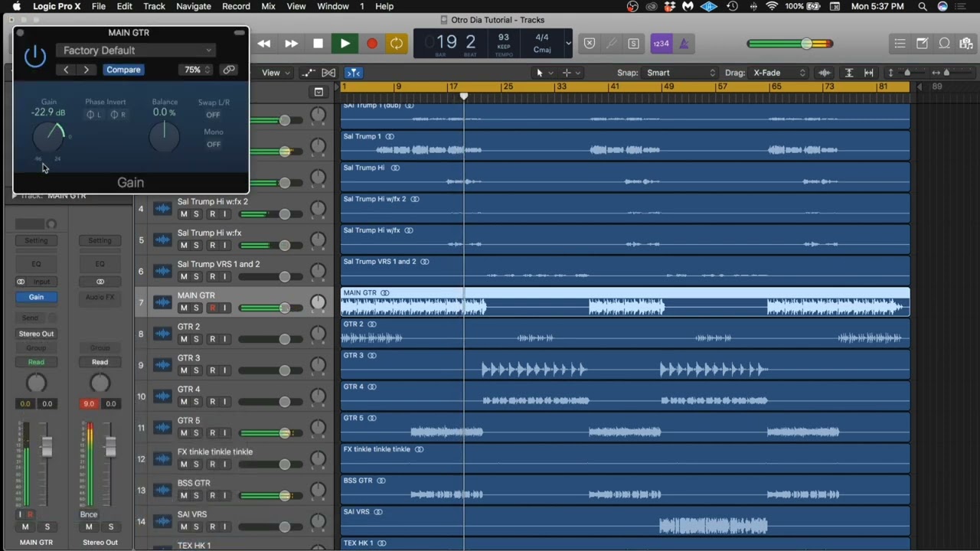Go to previous preset arrow in Gain plugin

(x=66, y=70)
